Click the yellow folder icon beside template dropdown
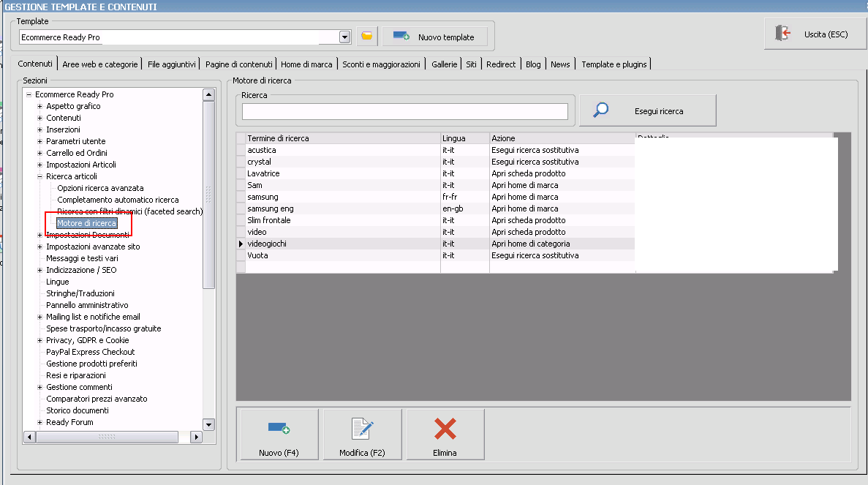This screenshot has height=485, width=868. point(366,37)
